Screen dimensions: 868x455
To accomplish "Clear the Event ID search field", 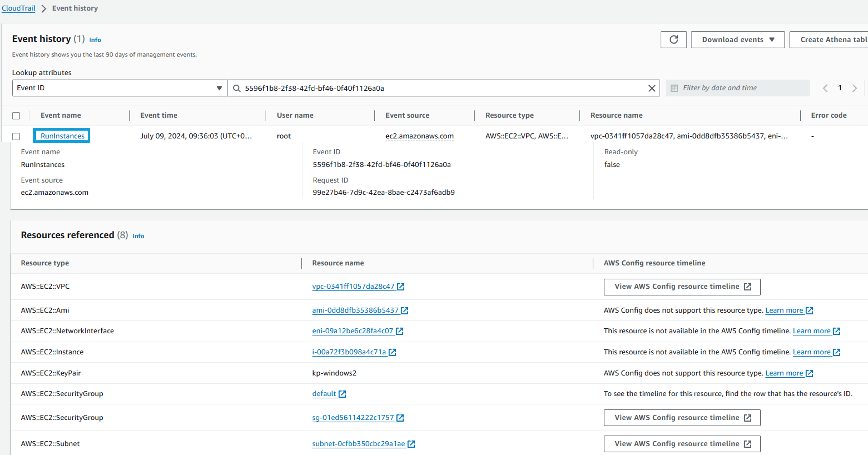I will coord(652,88).
